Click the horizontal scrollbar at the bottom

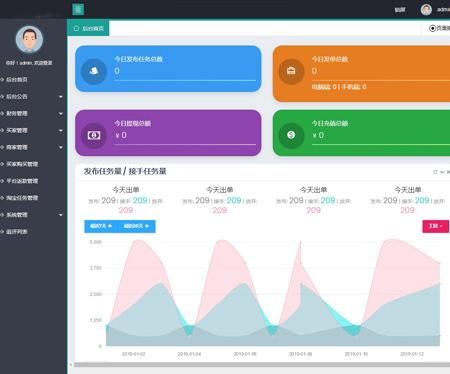pos(262,365)
